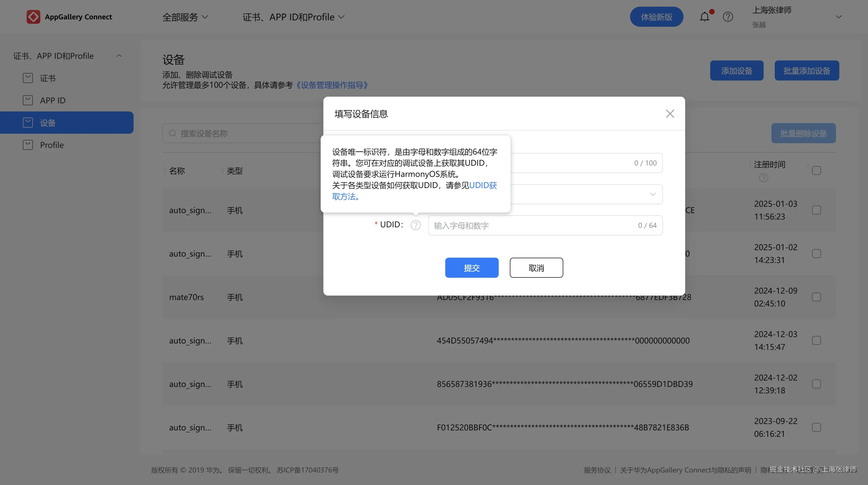Viewport: 868px width, 485px height.
Task: Click the UDID help question mark icon
Action: click(x=415, y=225)
